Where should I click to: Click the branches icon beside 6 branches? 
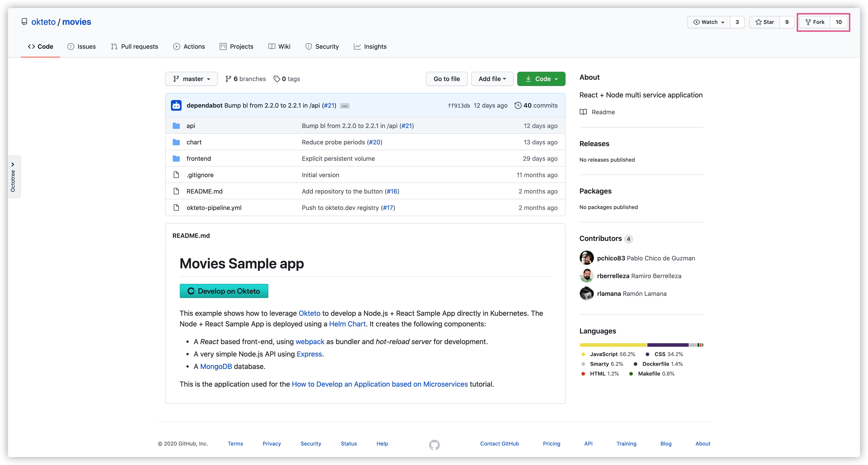pyautogui.click(x=229, y=79)
